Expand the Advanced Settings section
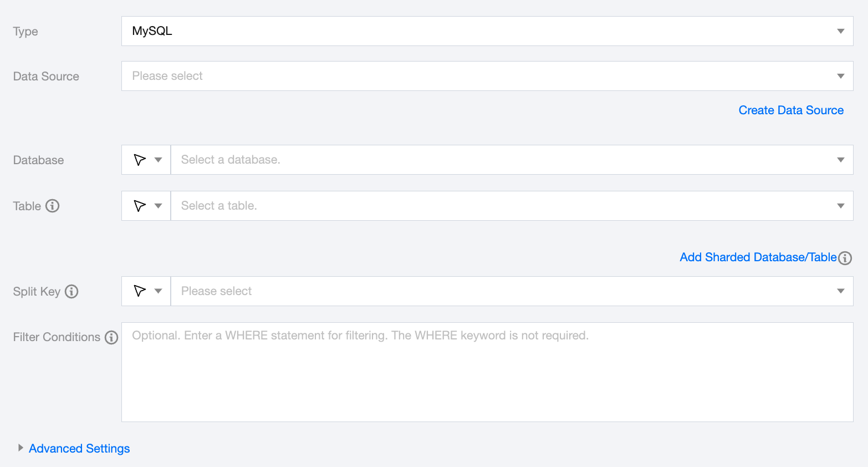868x467 pixels. click(79, 448)
